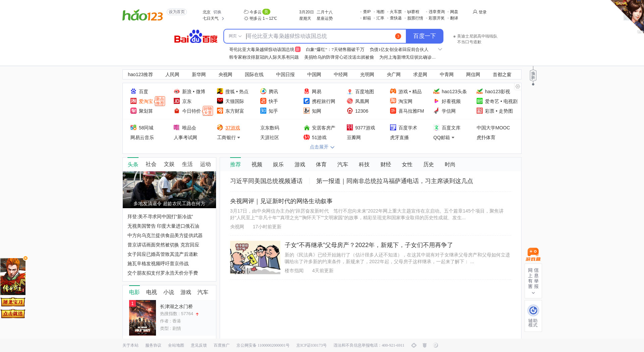Switch to the 文娱 news tab

pos(169,164)
